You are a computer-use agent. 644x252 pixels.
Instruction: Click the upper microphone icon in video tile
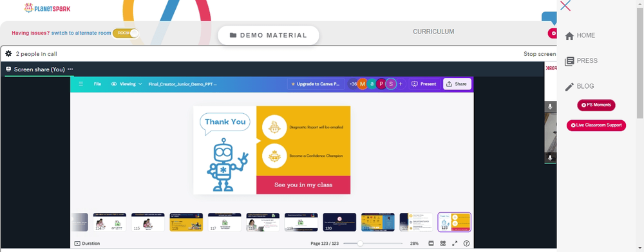pyautogui.click(x=551, y=107)
